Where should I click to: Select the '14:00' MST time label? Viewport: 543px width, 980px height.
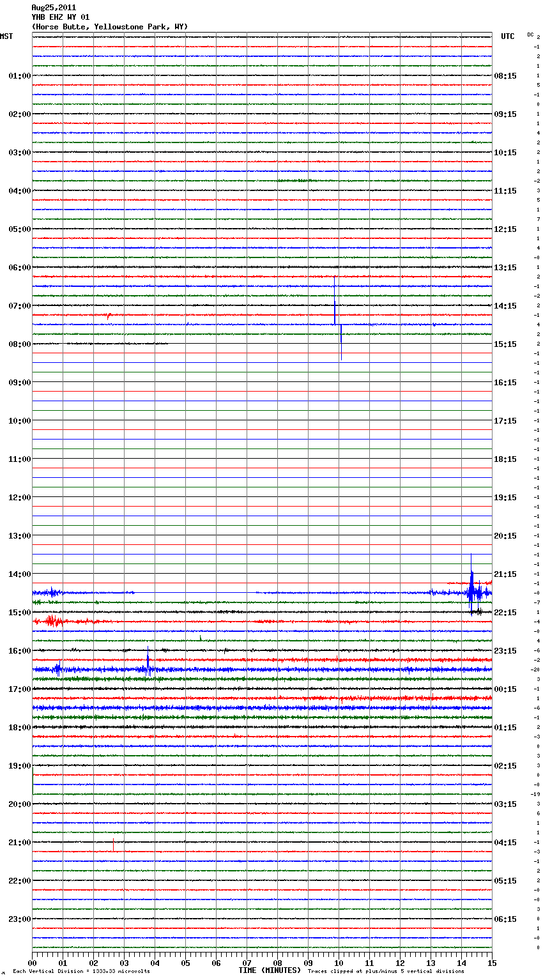tap(19, 574)
